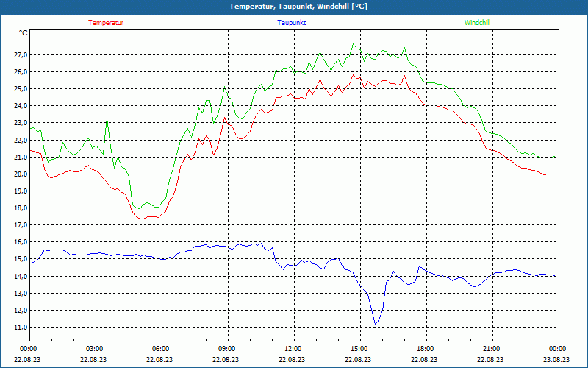588x368 pixels.
Task: Select the 14,0 y-axis value
Action: coord(21,277)
